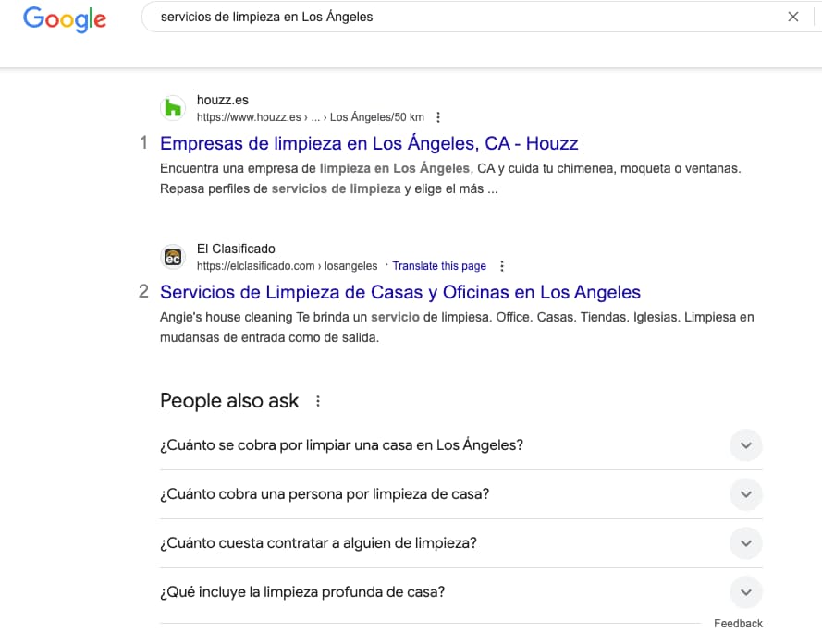822x644 pixels.
Task: Click the People also ask heading
Action: coord(229,401)
